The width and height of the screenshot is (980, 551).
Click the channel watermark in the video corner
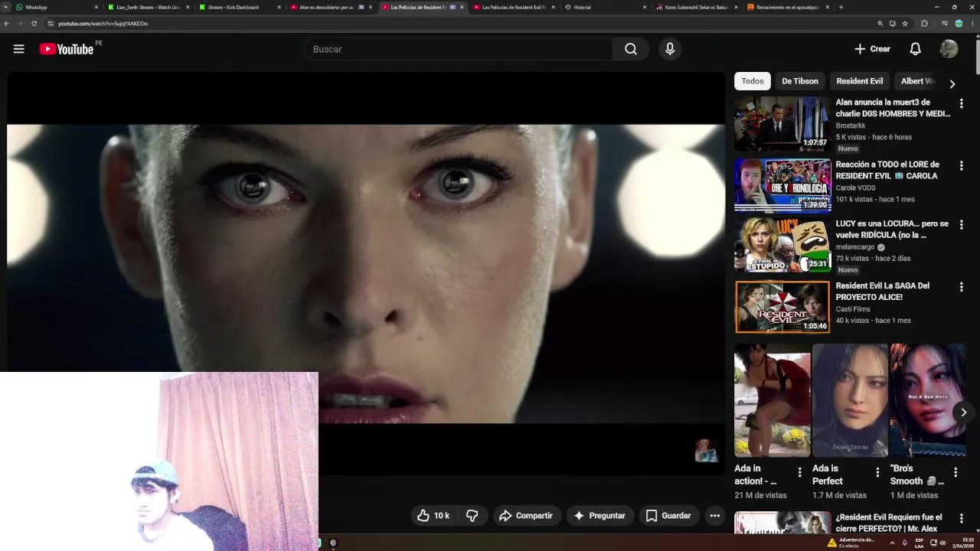[x=706, y=451]
